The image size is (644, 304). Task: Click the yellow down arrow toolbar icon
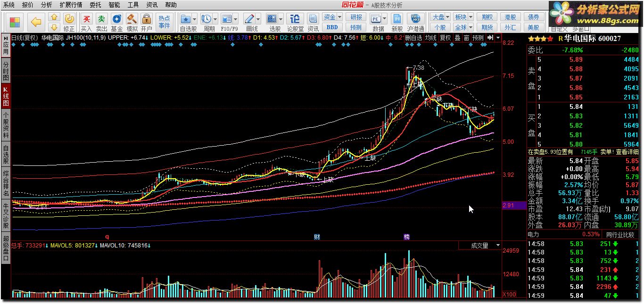(54, 27)
